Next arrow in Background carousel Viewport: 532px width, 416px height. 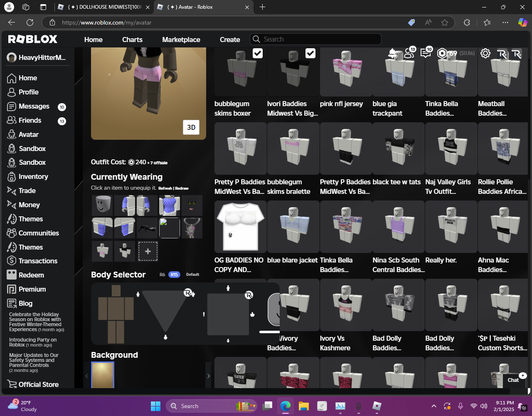coord(208,376)
